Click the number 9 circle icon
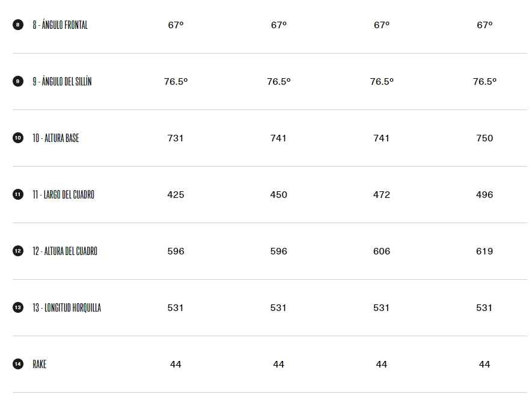 tap(18, 82)
